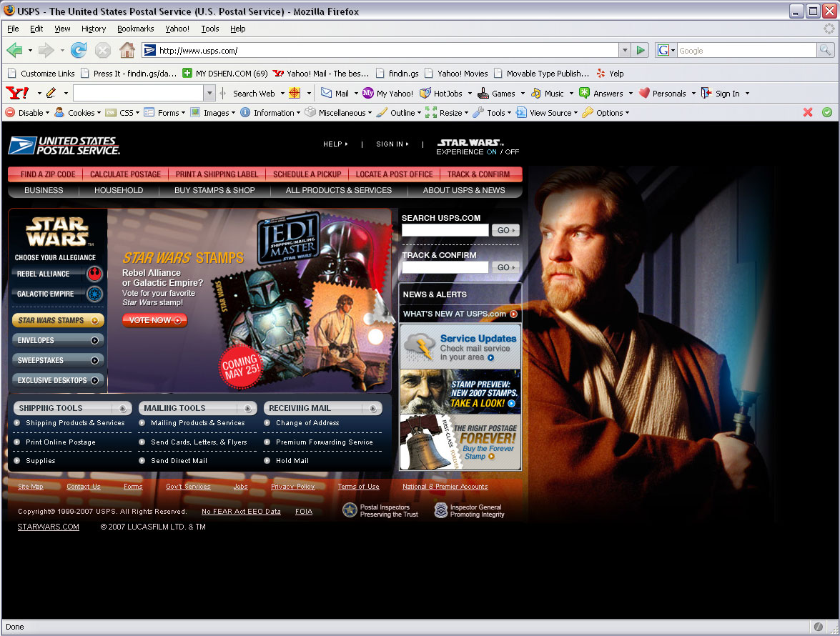
Task: Open Yahoo Games joystick icon
Action: coord(483,93)
